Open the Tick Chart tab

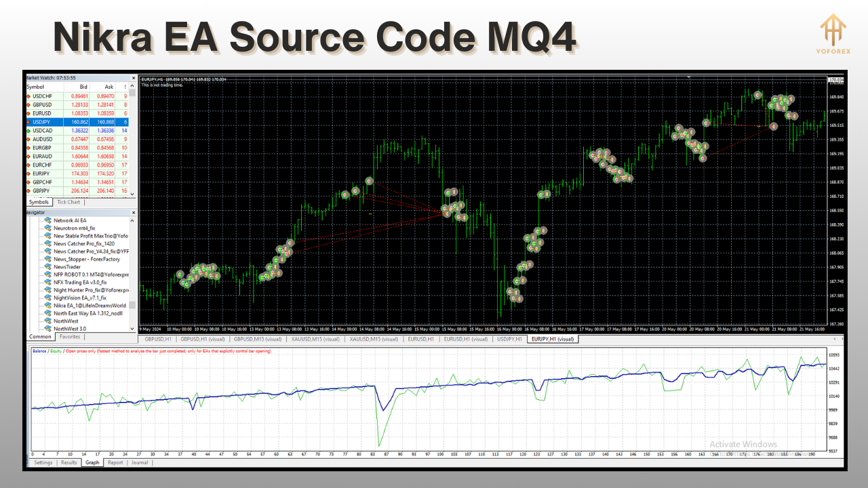tap(68, 202)
